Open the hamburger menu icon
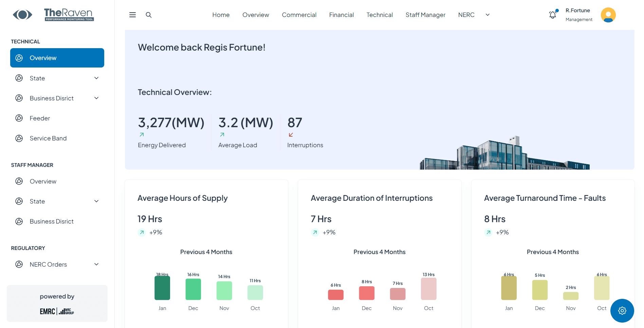 click(x=132, y=15)
